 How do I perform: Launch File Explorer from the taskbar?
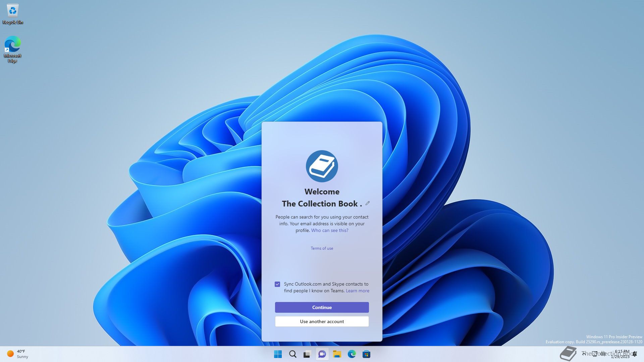(x=337, y=354)
